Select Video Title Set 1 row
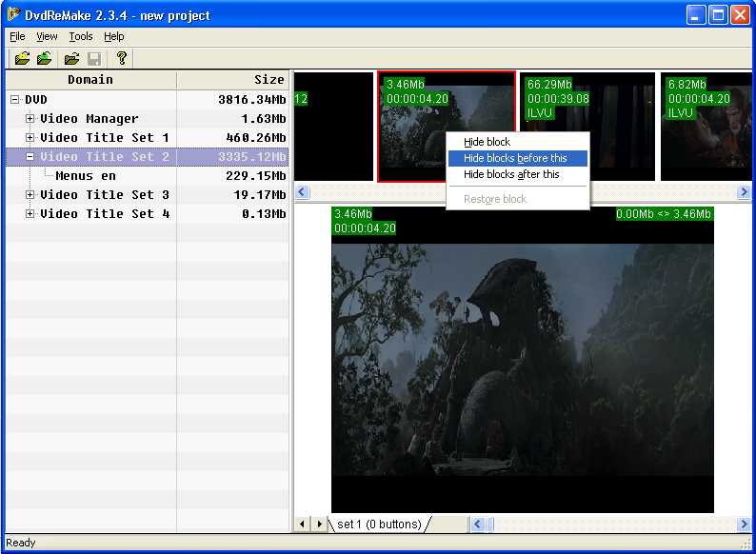This screenshot has width=756, height=554. click(x=147, y=137)
